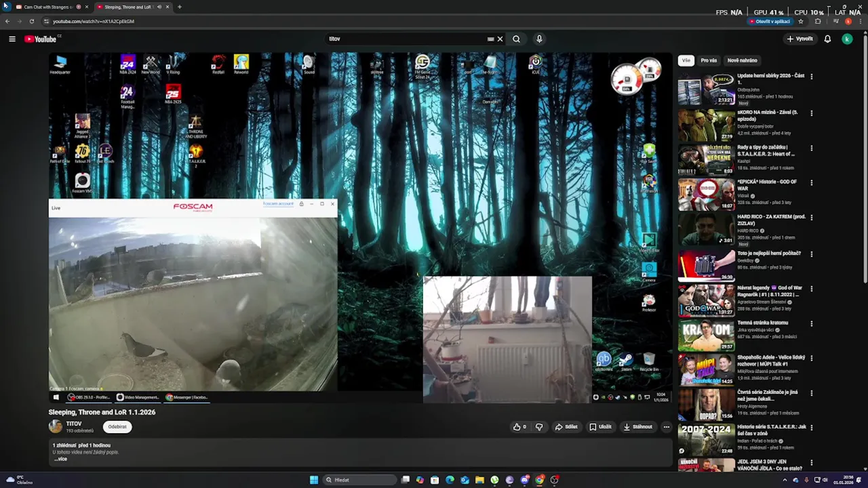Open a new browser tab with plus
The image size is (868, 488).
click(x=179, y=7)
